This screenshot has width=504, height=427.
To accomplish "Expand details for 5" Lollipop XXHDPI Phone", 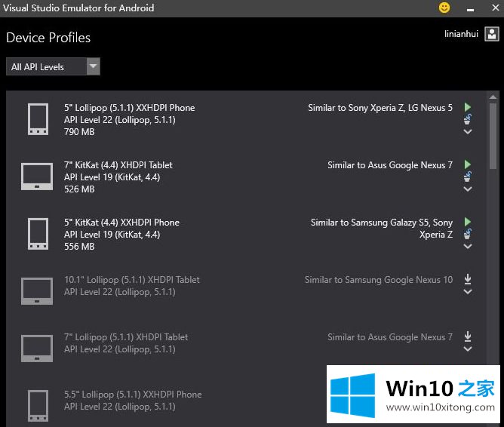I will pyautogui.click(x=468, y=131).
